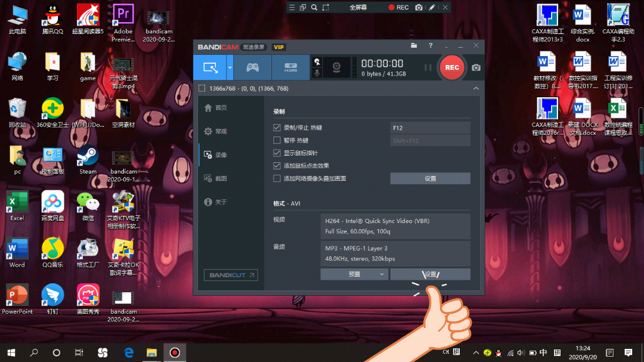This screenshot has height=362, width=644.
Task: Open the Adobe Premiere desktop shortcut
Action: click(x=123, y=23)
